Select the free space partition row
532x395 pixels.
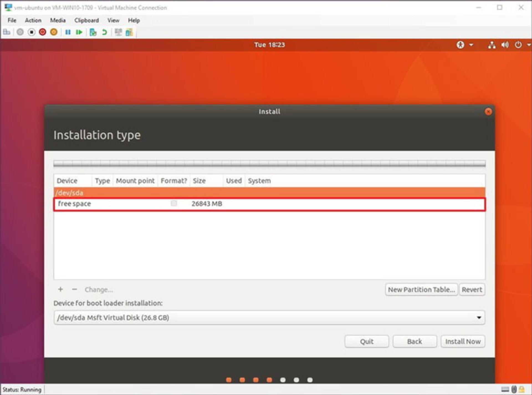click(269, 204)
